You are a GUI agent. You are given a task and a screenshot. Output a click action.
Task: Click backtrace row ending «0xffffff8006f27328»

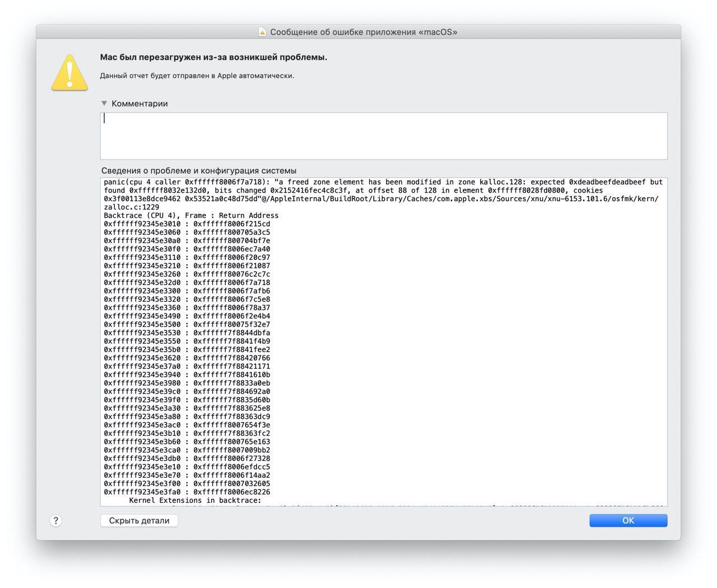(187, 459)
